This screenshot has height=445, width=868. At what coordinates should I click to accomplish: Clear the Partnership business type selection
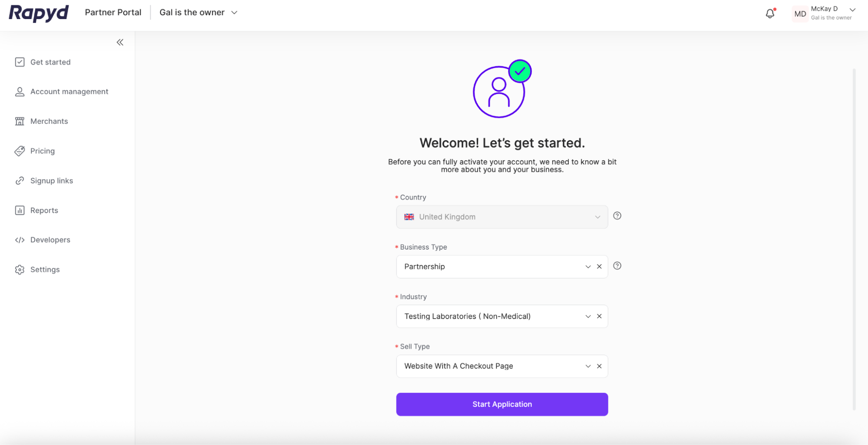tap(599, 267)
